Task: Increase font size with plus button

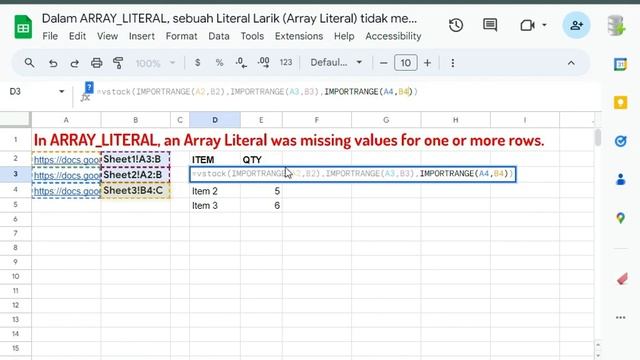Action: coord(427,63)
